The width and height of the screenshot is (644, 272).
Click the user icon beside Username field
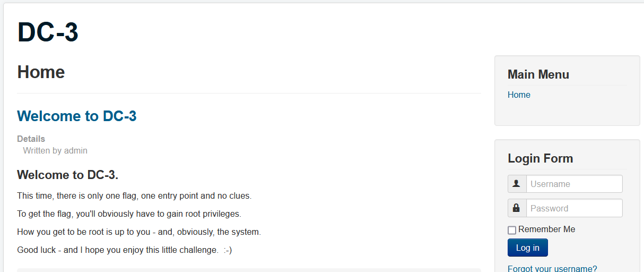[x=517, y=184]
